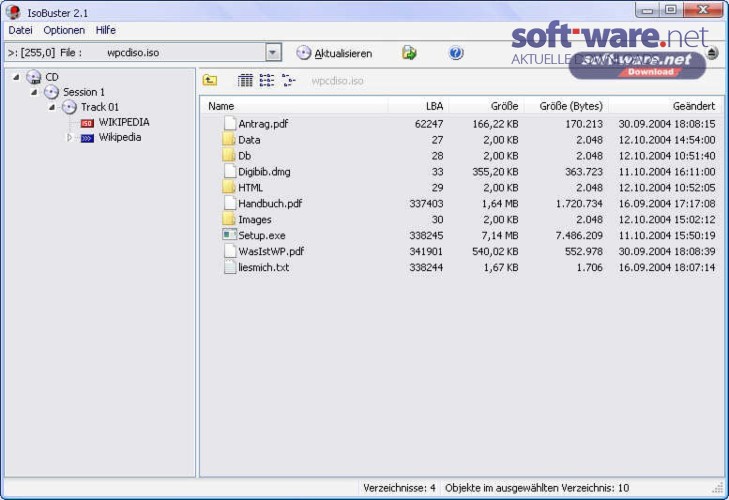Screen dimensions: 729x500
Task: Click the liesmich.txt text file icon
Action: tap(230, 267)
